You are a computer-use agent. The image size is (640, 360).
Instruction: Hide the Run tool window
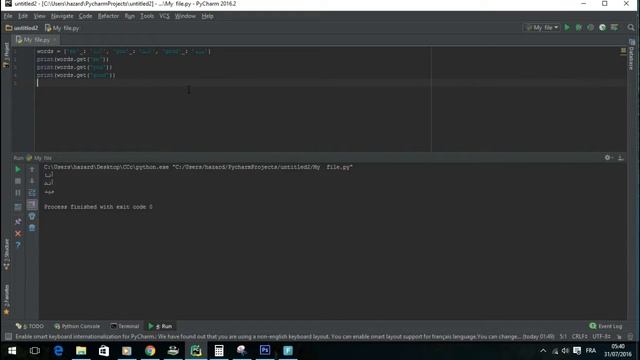[x=620, y=158]
